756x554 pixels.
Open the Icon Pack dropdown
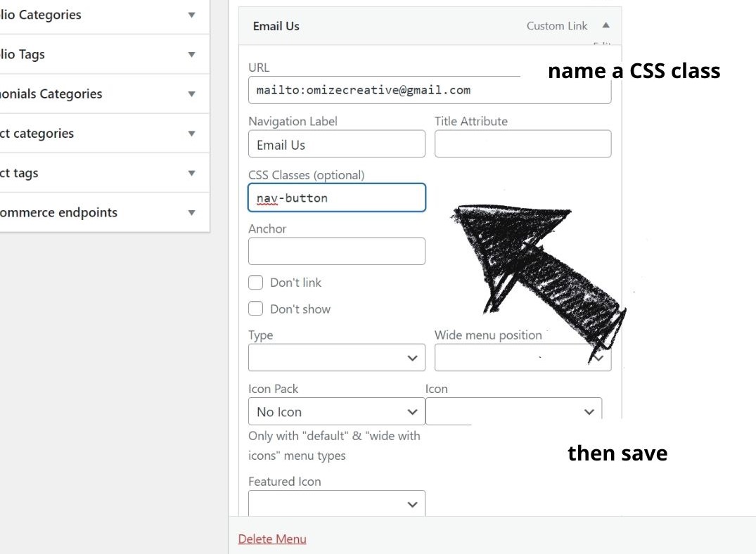point(336,412)
